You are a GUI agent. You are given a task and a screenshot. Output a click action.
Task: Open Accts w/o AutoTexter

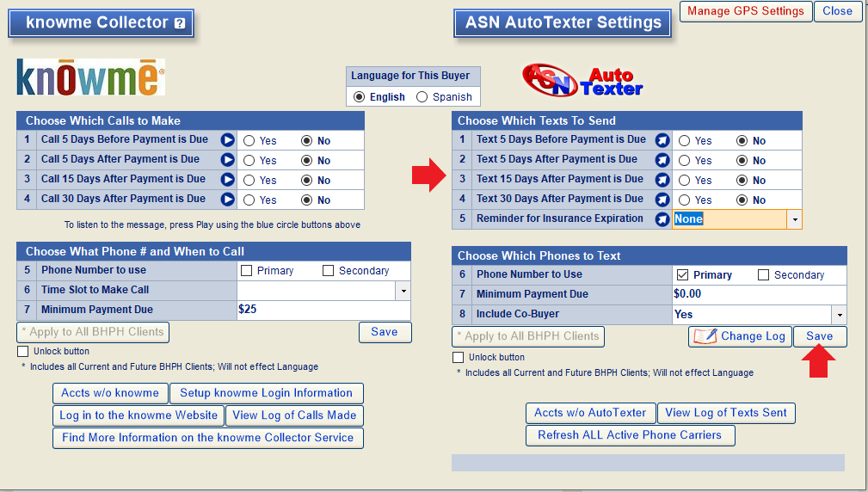[590, 413]
